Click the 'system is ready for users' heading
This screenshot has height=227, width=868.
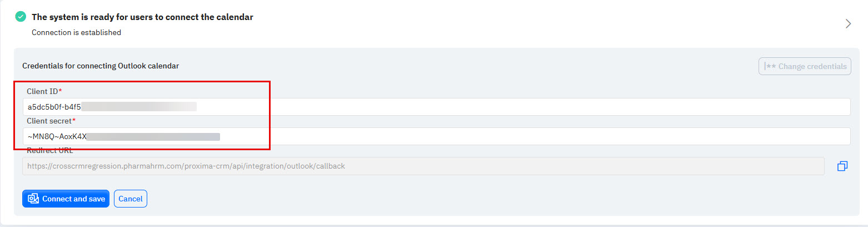click(x=142, y=17)
